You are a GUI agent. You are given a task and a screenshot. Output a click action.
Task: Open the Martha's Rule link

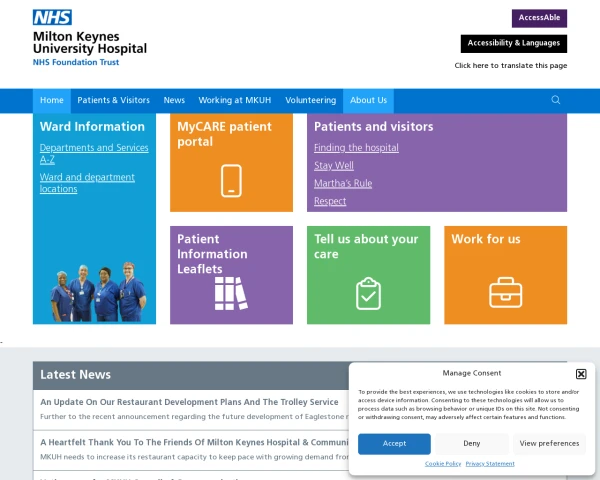click(x=343, y=183)
